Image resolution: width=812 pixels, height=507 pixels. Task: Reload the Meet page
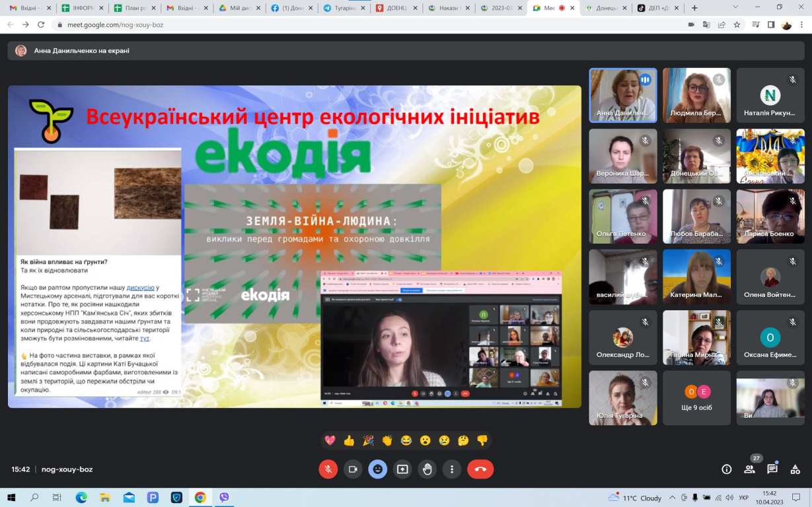41,24
